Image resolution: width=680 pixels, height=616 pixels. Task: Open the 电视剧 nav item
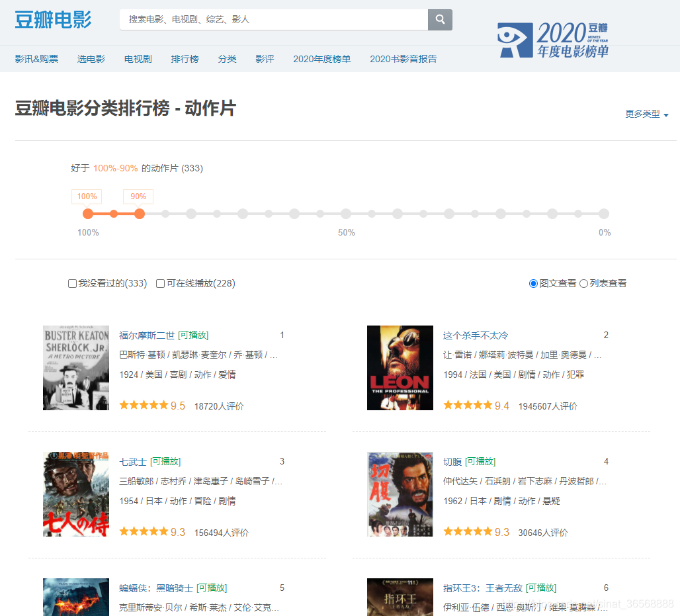pyautogui.click(x=138, y=59)
